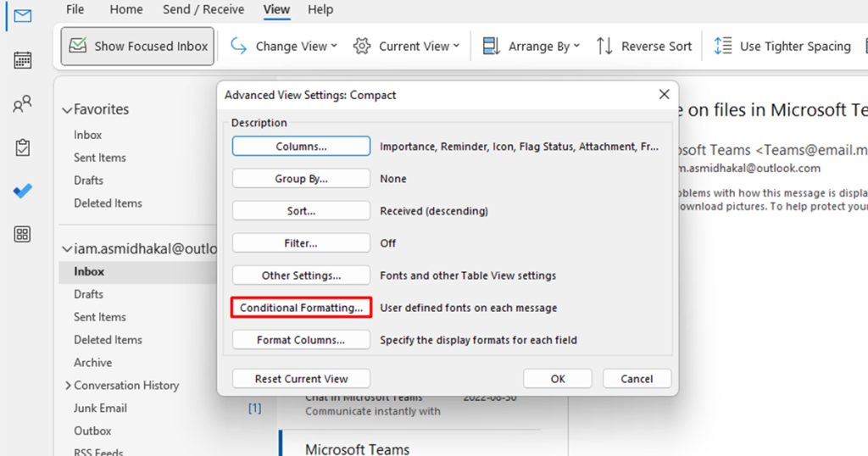Click Reverse Sort in the ribbon
The width and height of the screenshot is (868, 456).
coord(644,47)
